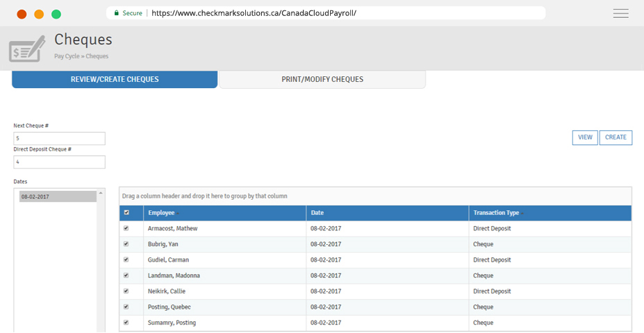Toggle checkbox for Sumamry, Posting
The image size is (644, 333).
point(126,323)
